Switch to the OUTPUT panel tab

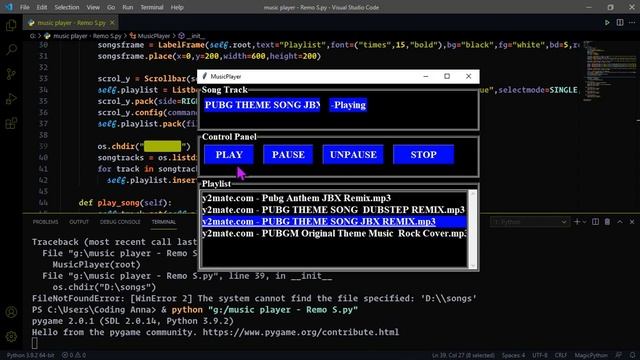coord(79,222)
